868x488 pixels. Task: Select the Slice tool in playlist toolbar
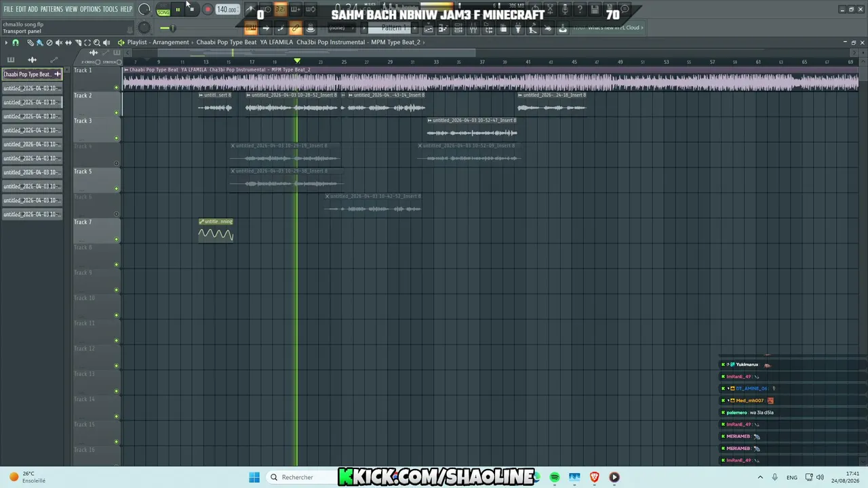point(78,43)
